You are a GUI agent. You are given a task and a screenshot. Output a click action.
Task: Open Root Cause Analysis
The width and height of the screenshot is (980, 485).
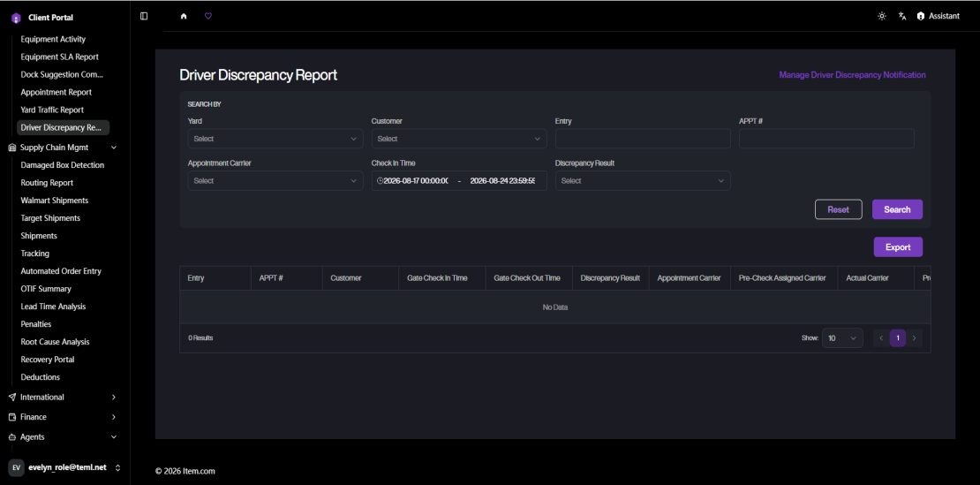coord(55,342)
